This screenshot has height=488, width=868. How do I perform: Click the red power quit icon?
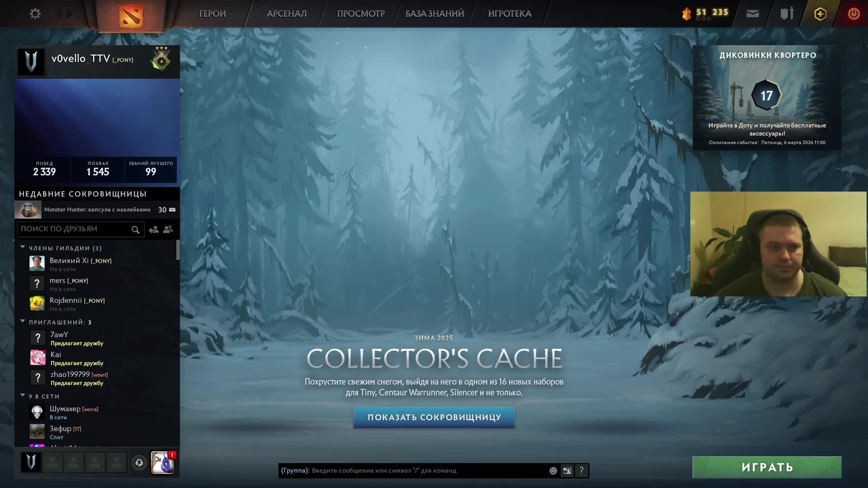coord(854,14)
